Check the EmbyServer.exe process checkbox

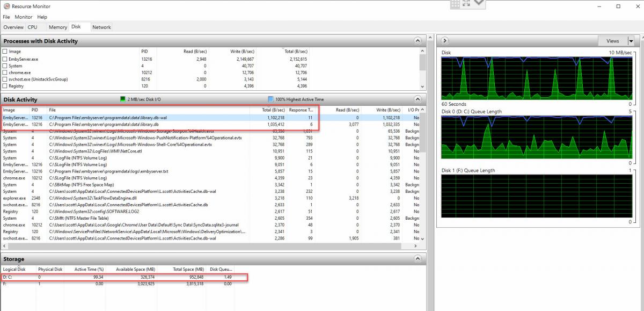click(5, 59)
